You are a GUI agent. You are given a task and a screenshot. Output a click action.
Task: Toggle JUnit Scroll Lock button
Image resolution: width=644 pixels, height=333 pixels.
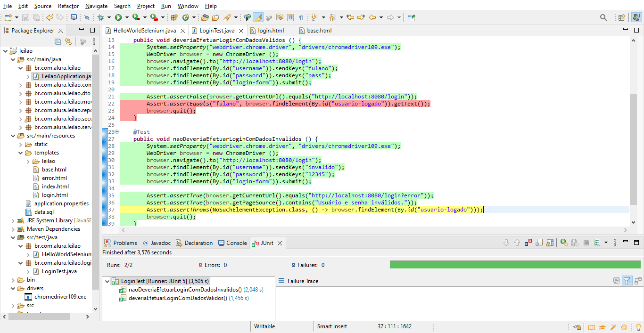[x=550, y=243]
